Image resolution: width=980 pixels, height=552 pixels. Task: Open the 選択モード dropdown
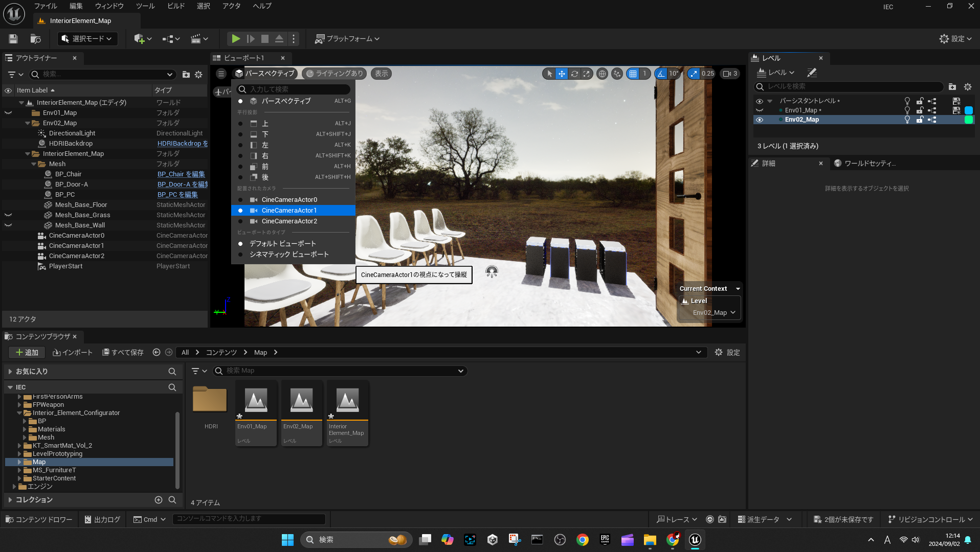87,39
